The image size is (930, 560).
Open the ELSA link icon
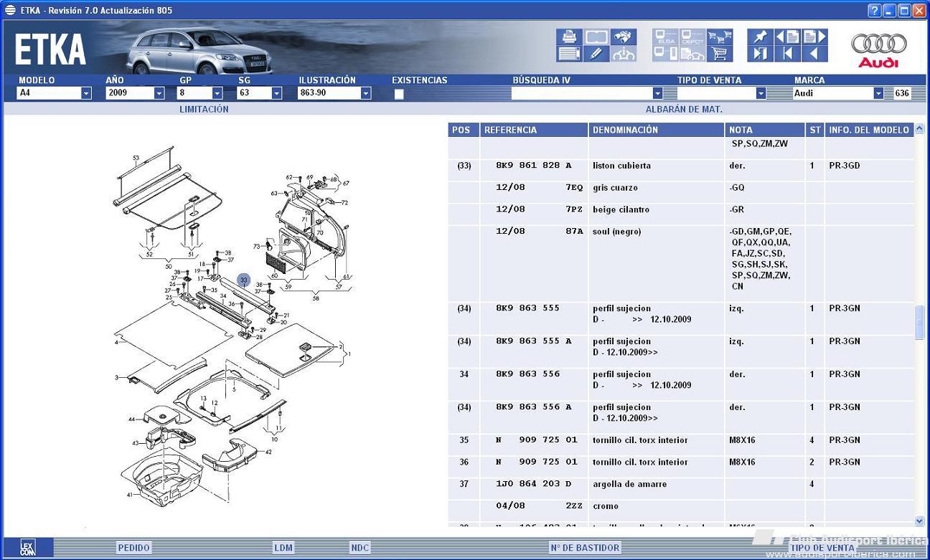[x=665, y=37]
